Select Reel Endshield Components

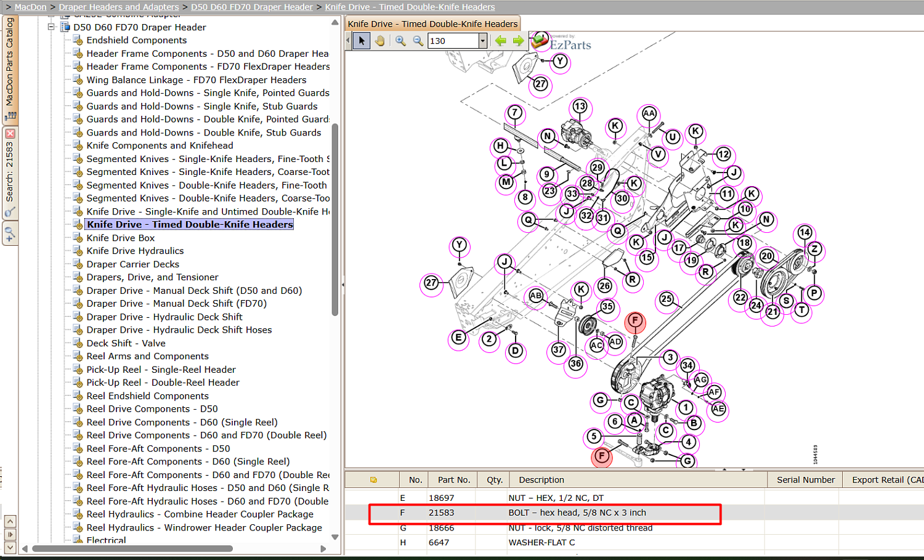(x=148, y=396)
